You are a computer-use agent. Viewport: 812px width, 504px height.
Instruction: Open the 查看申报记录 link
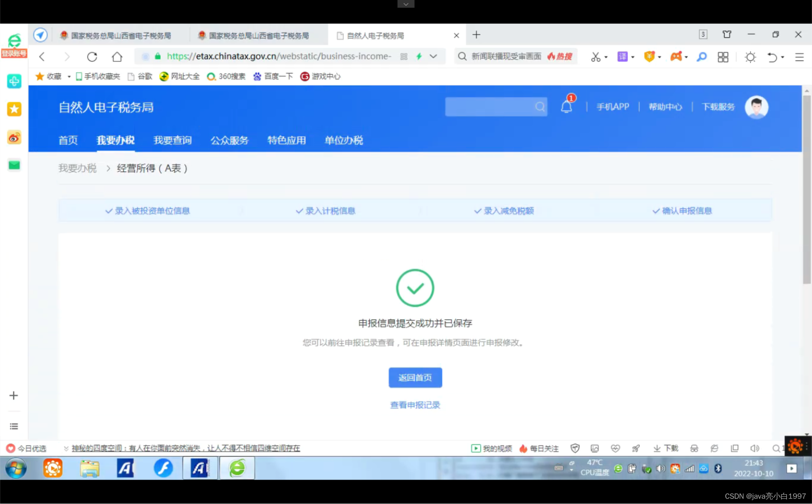(415, 405)
